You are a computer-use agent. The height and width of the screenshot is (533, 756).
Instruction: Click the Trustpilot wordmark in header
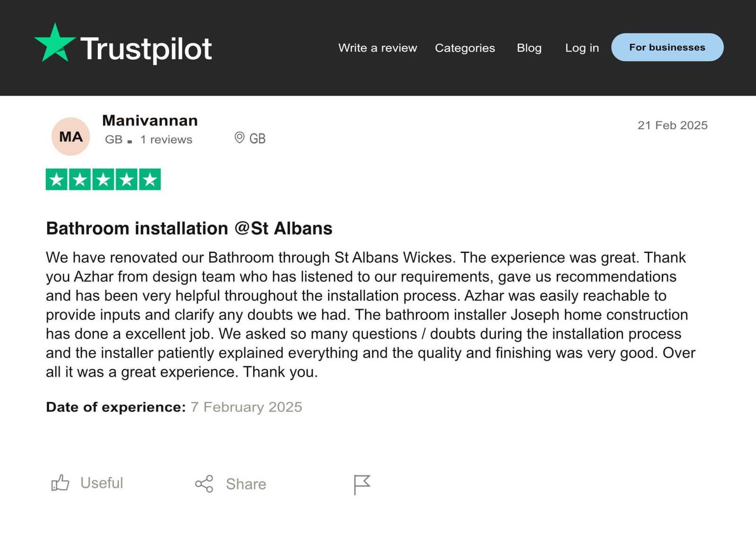[x=146, y=49]
